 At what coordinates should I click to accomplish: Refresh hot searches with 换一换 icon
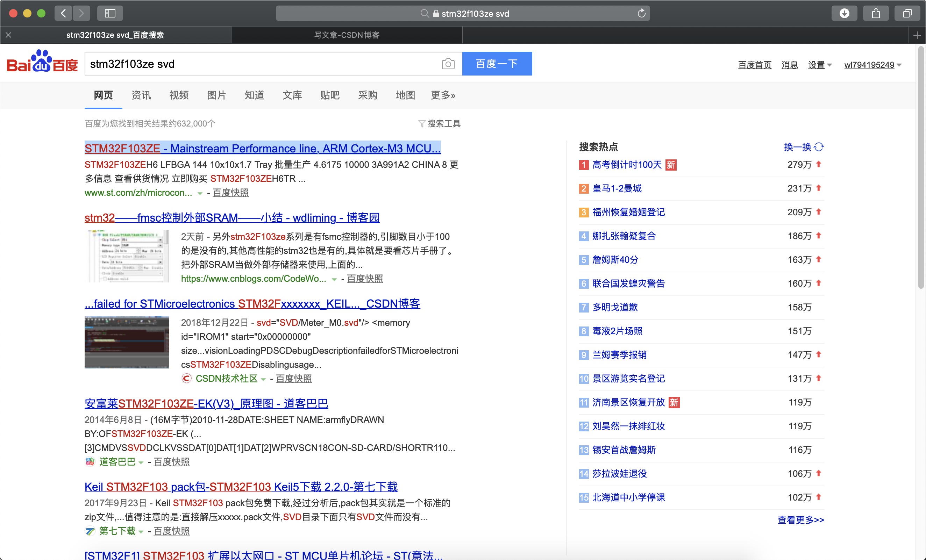(x=819, y=147)
